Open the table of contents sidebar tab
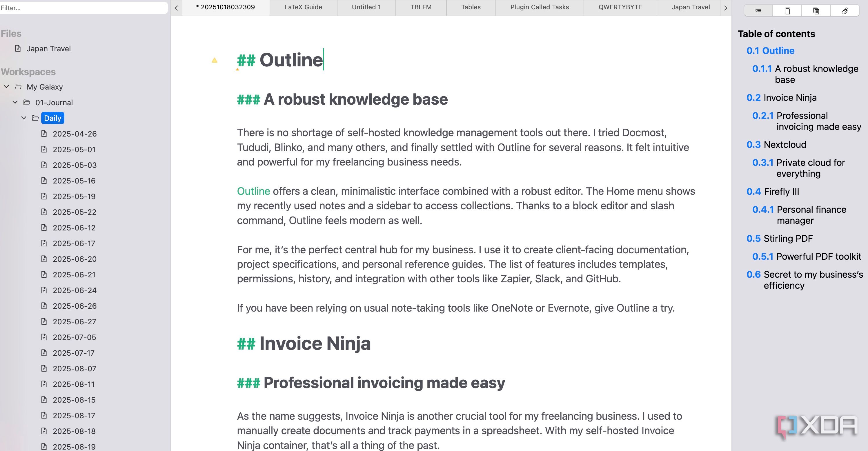This screenshot has height=451, width=868. click(x=758, y=11)
